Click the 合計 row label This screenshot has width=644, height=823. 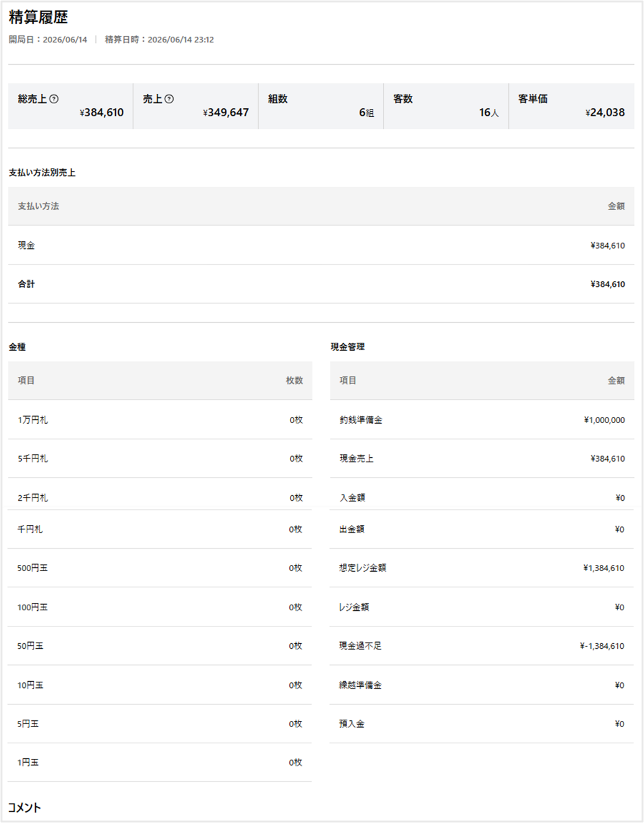(26, 284)
